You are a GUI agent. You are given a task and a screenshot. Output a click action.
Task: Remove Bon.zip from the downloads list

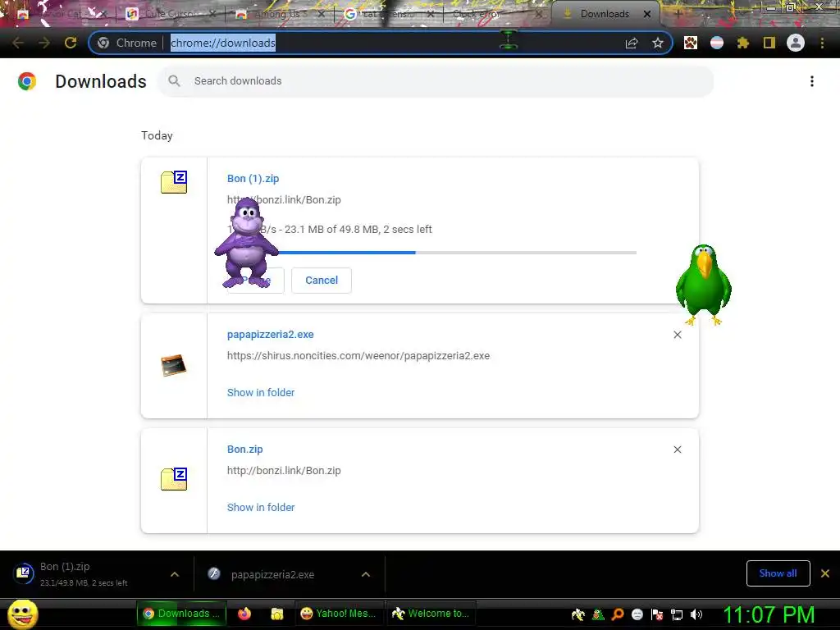[678, 450]
